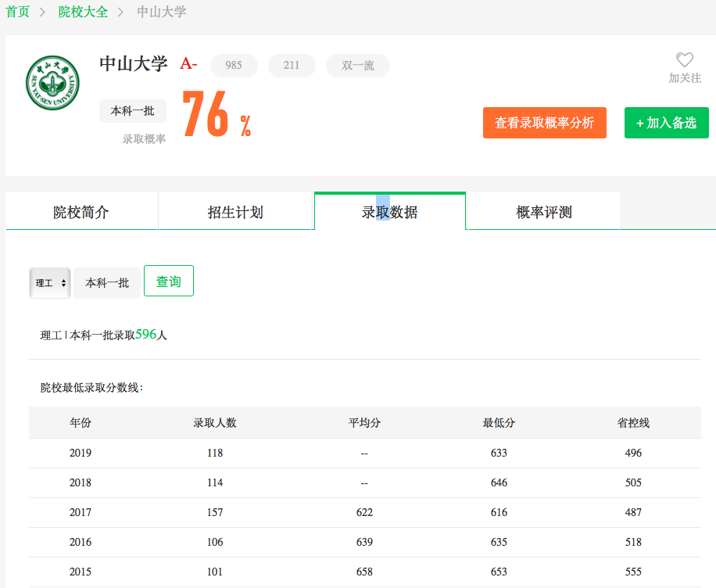Screen dimensions: 716x588
Task: Click the +加入备选 button
Action: (x=666, y=123)
